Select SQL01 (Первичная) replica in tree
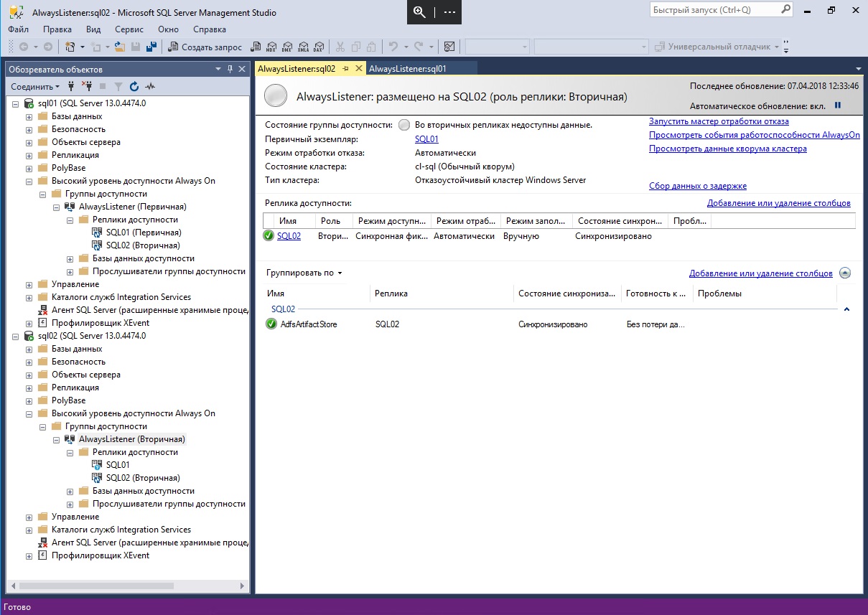 (x=144, y=233)
